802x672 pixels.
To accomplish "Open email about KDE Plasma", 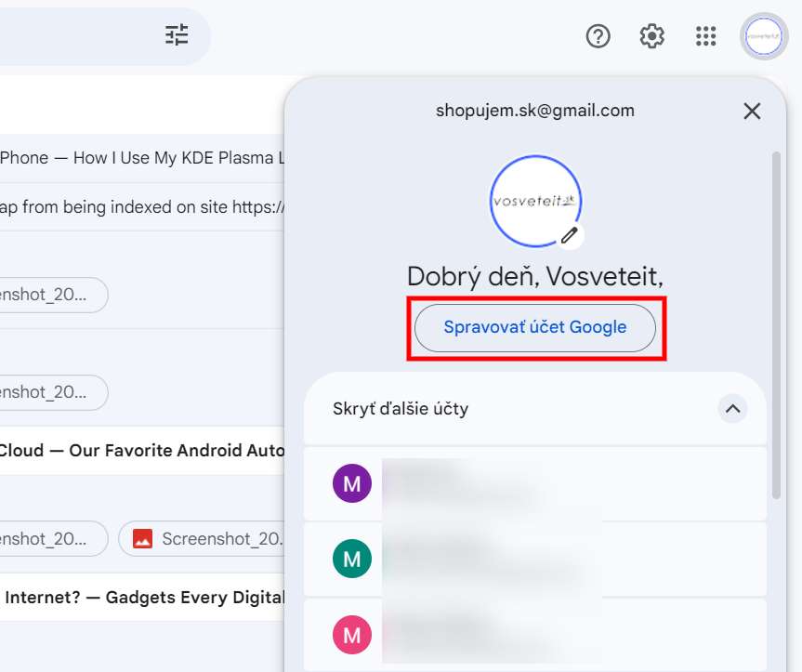I will (x=142, y=158).
